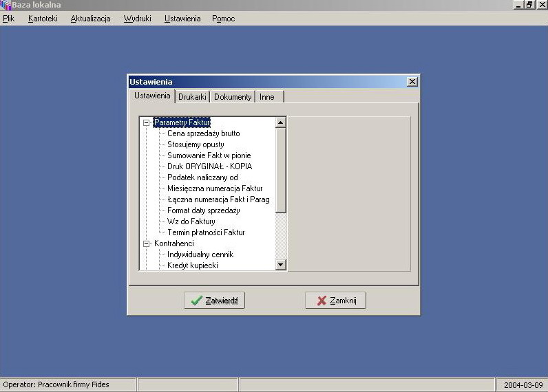Open the Kartoteki menu

tap(43, 19)
